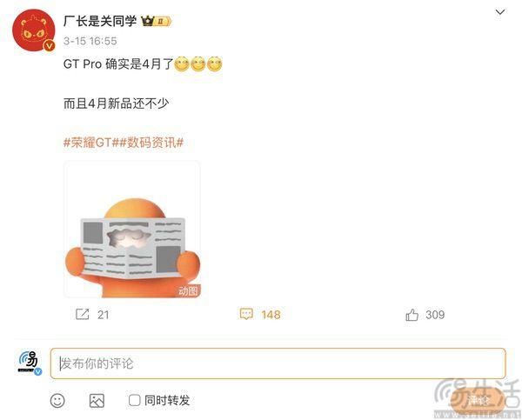View the newspaper reading GIF image
Image resolution: width=522 pixels, height=420 pixels.
coord(132,229)
